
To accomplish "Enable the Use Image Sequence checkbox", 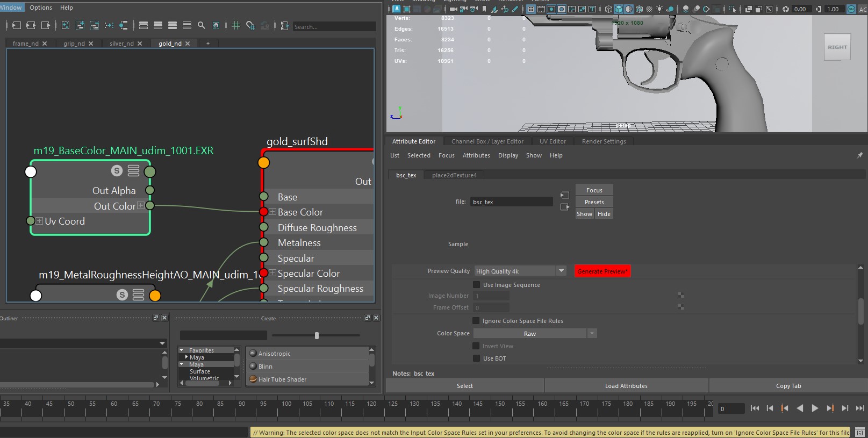I will (x=476, y=285).
